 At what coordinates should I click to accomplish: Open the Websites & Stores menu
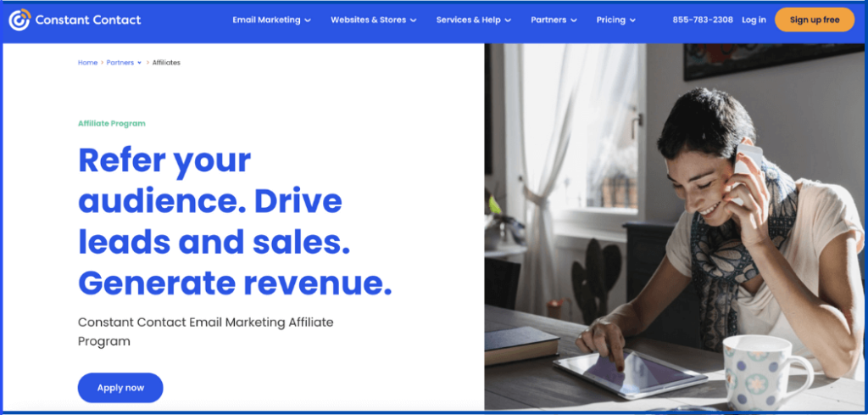pos(373,20)
